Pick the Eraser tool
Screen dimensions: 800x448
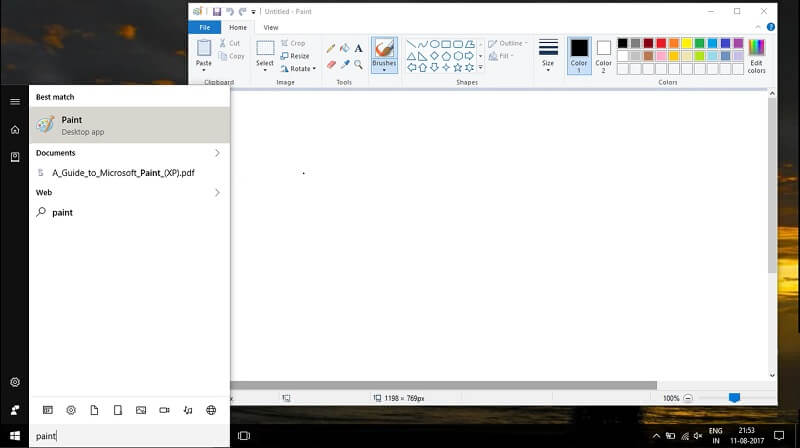331,64
